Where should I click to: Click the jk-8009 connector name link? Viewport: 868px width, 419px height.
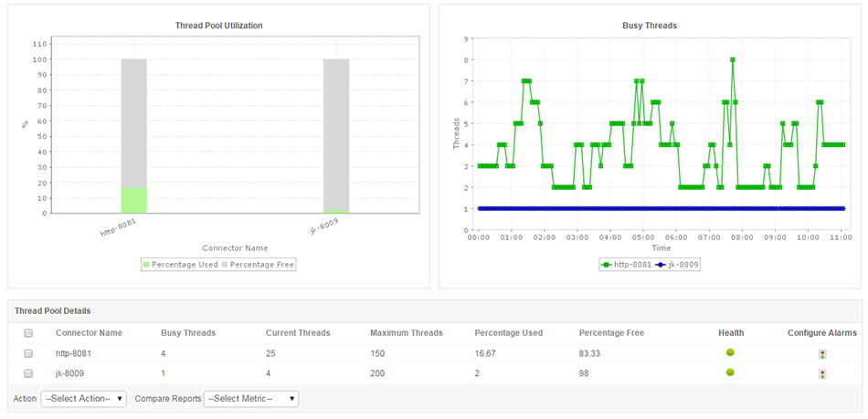point(70,373)
